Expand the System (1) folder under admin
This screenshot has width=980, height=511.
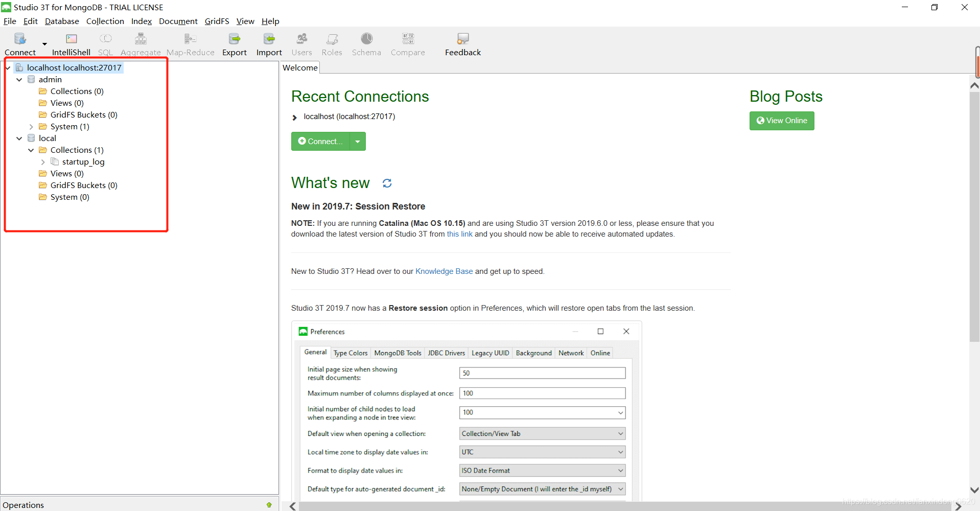(x=31, y=127)
